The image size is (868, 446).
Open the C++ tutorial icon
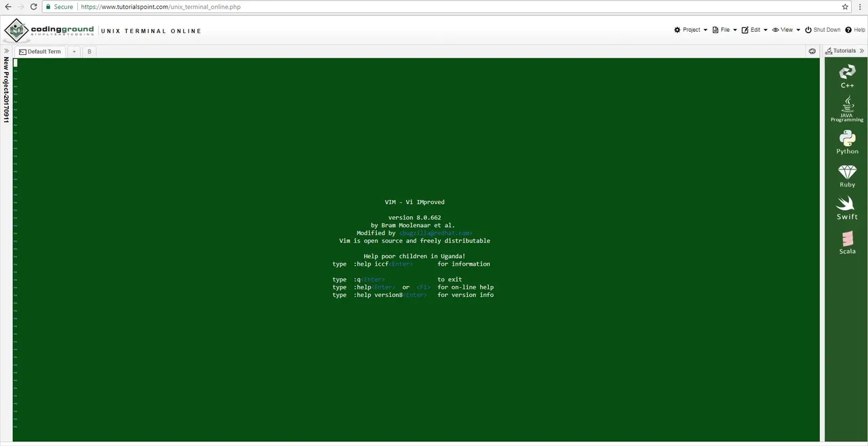(x=847, y=76)
